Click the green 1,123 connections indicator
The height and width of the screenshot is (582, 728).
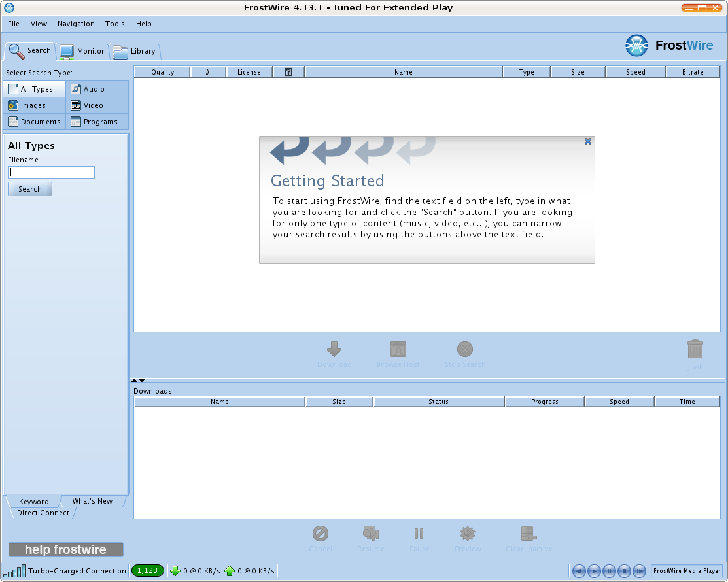(148, 570)
